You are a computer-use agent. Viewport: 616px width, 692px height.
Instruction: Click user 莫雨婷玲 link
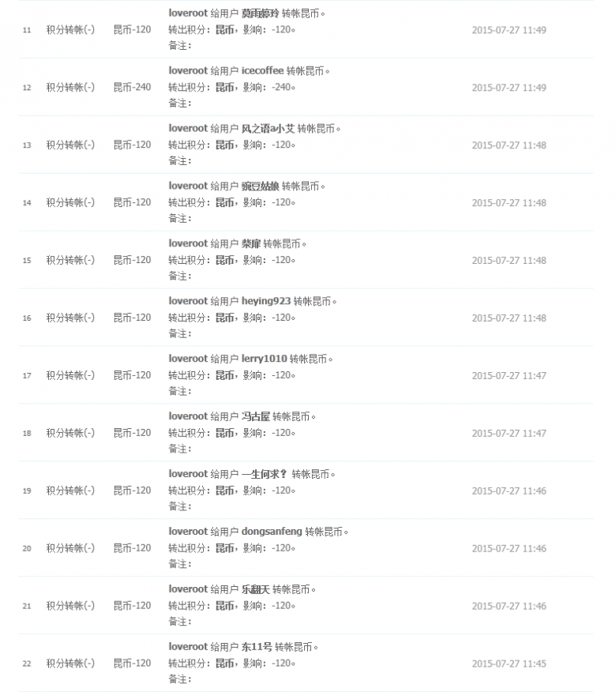coord(261,13)
